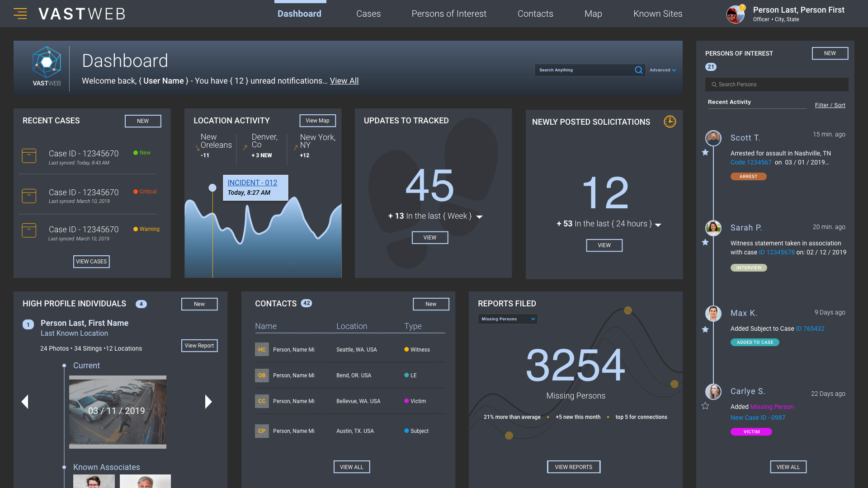
Task: Click the VASTWEB hexagon logo in banner
Action: pos(47,62)
